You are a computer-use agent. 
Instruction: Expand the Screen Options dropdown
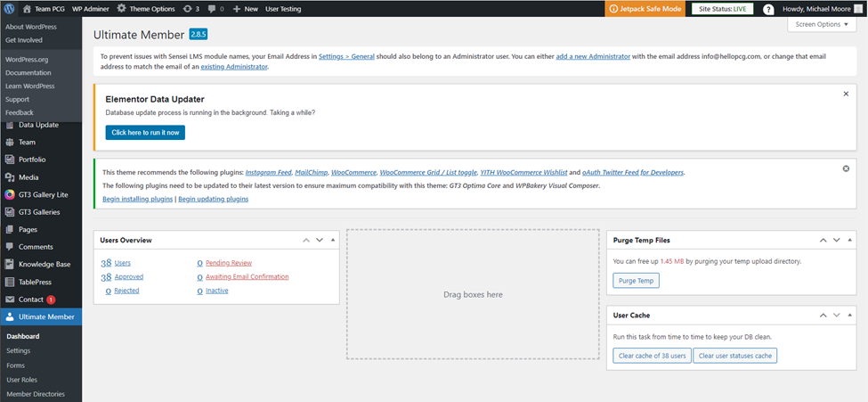[x=822, y=25]
